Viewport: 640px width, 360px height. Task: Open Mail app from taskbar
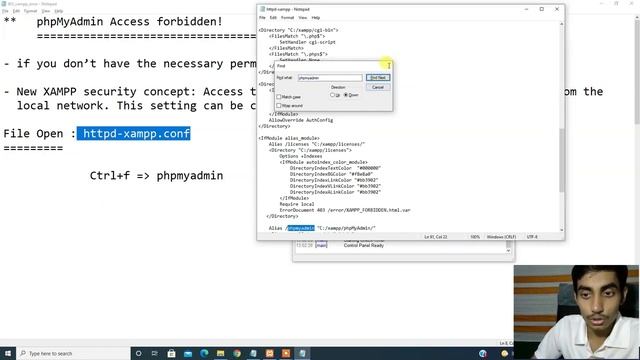[188, 353]
